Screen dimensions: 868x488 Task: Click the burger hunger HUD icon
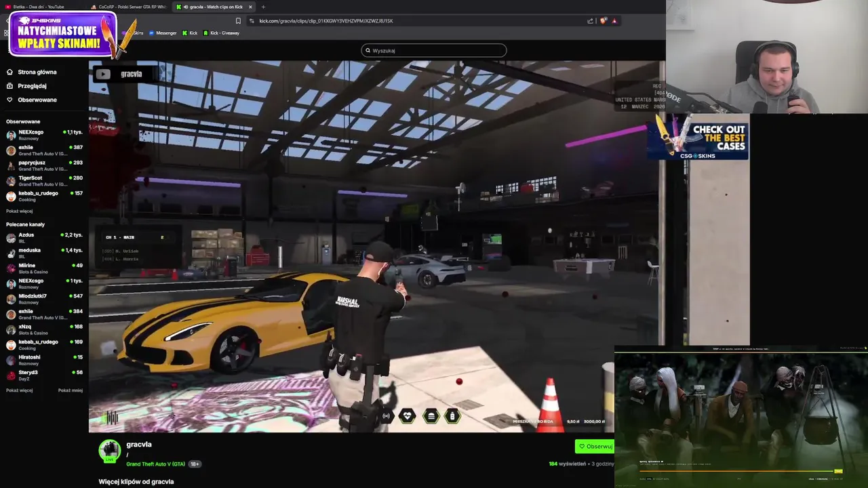[x=431, y=416]
